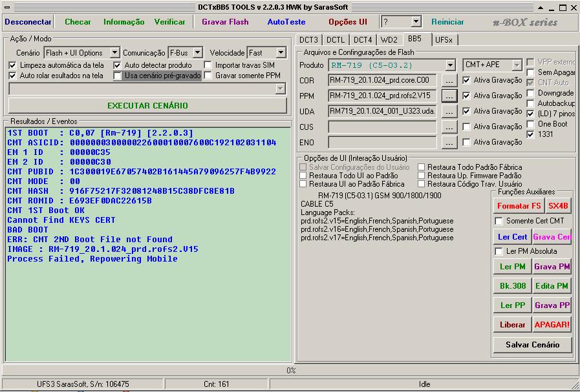Enable Usa cenário pré-gravado checkbox
This screenshot has height=392, width=580.
coord(117,76)
